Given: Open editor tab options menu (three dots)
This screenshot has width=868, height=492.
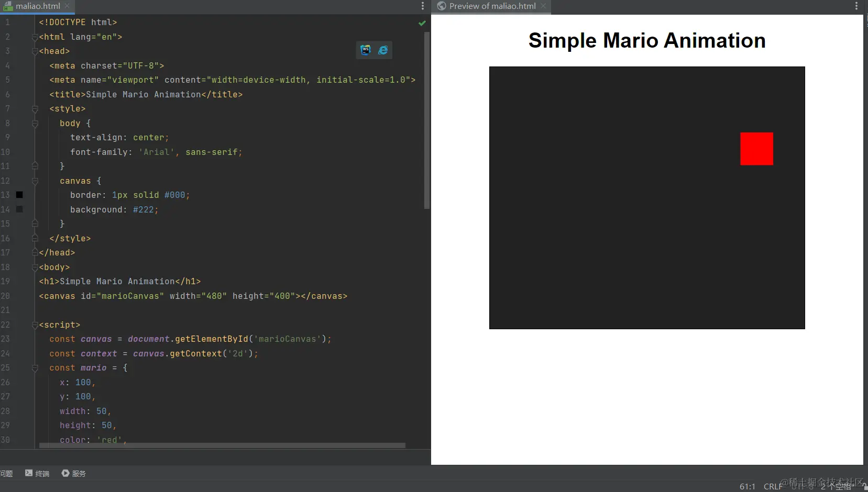Looking at the screenshot, I should [x=423, y=6].
